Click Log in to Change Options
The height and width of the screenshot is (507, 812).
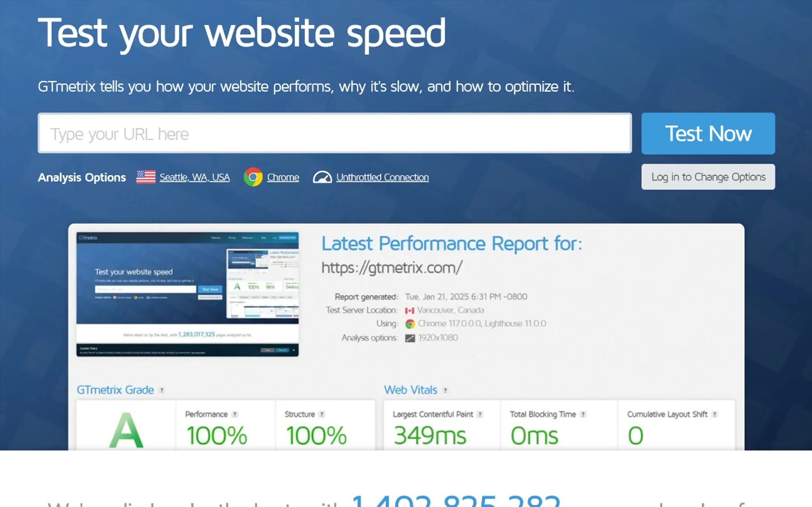(708, 177)
